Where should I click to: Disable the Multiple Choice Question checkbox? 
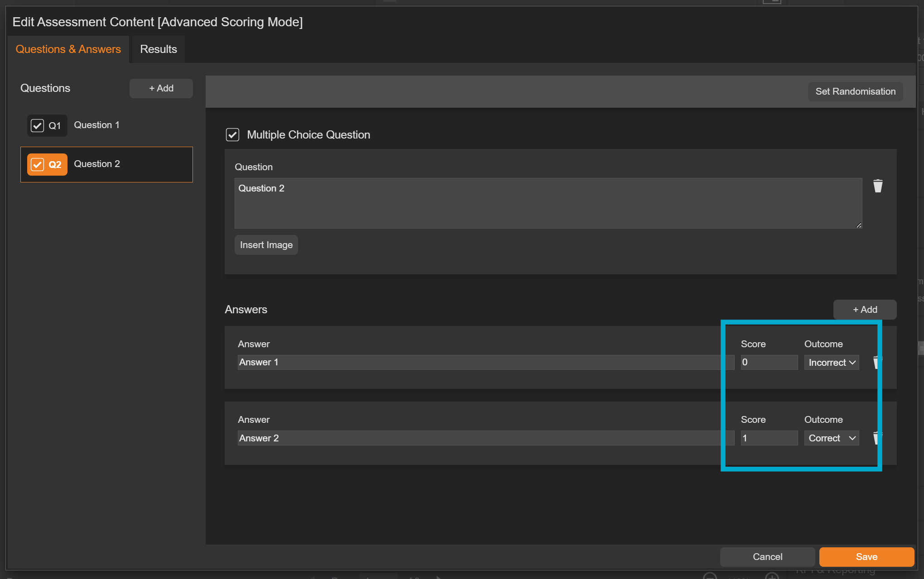point(232,134)
